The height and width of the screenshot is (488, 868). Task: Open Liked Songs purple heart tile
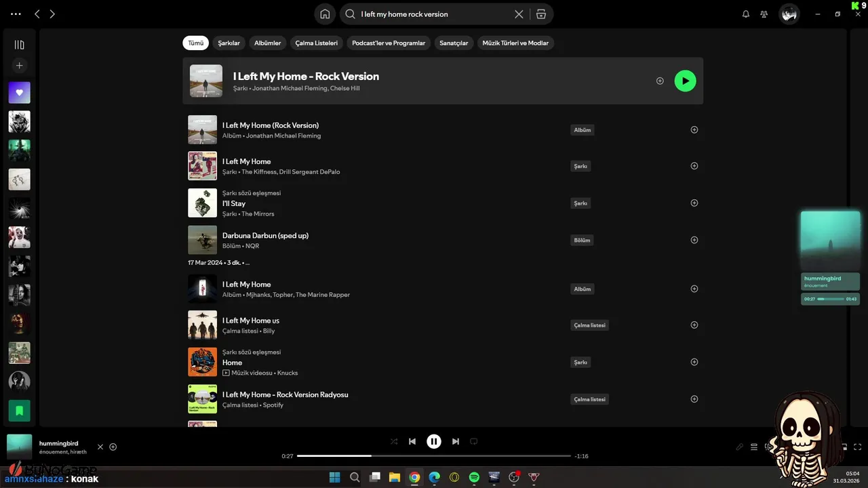pyautogui.click(x=19, y=93)
